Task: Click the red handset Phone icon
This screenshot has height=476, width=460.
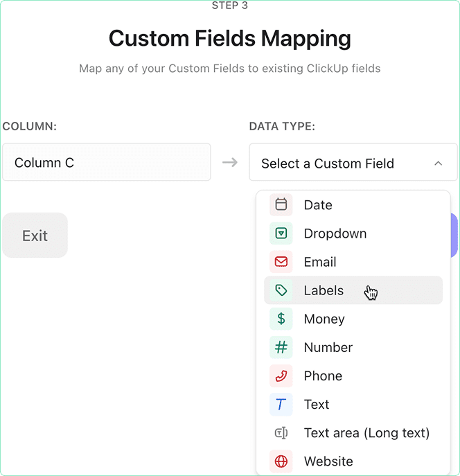Action: pyautogui.click(x=281, y=376)
